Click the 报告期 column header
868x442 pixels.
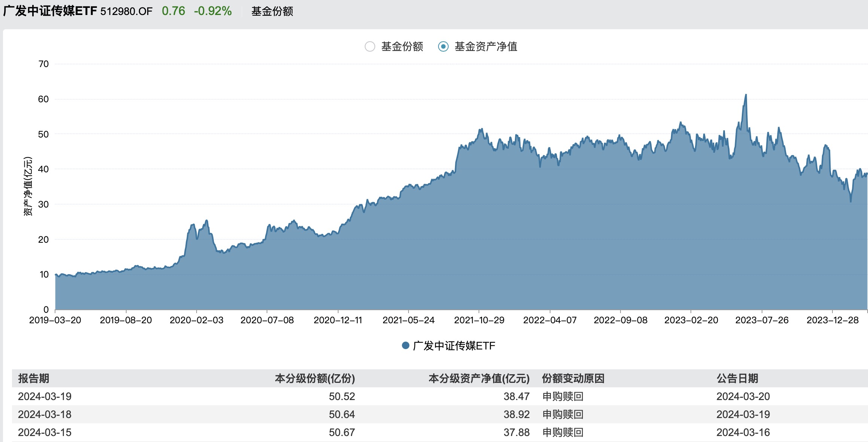tap(34, 378)
